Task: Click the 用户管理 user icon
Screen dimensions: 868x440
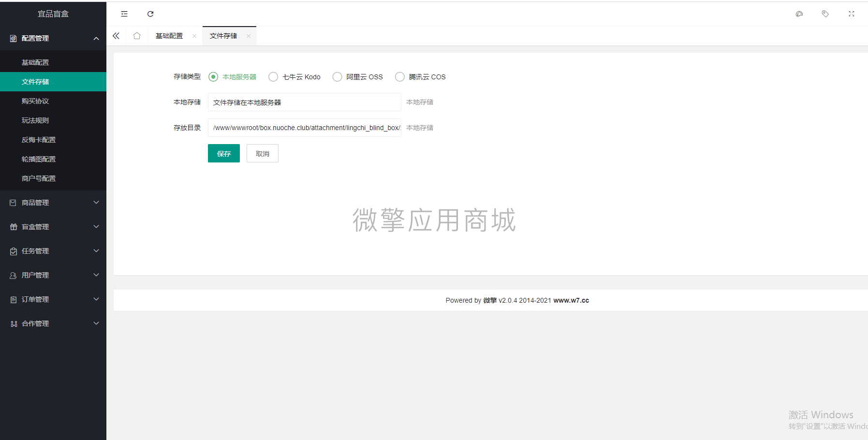Action: point(13,275)
